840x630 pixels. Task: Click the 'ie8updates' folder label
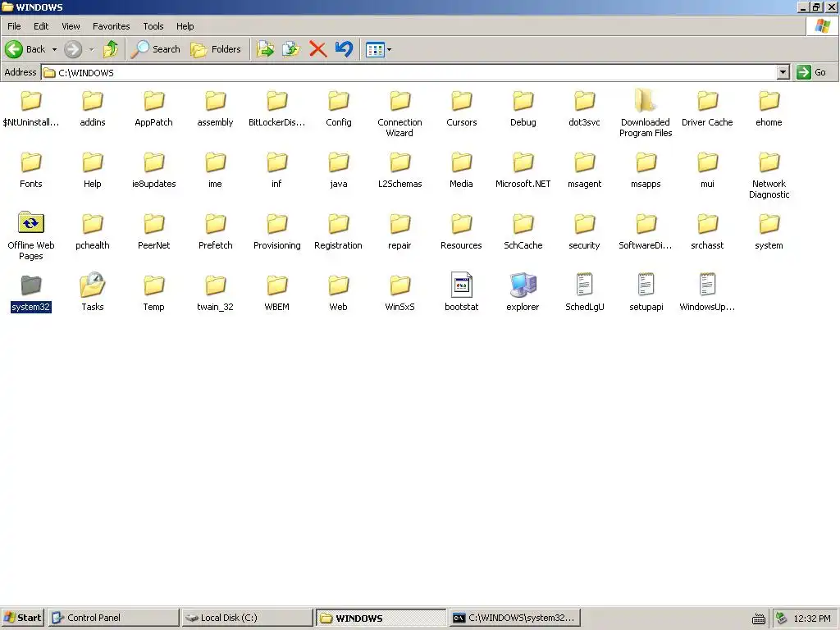point(153,184)
